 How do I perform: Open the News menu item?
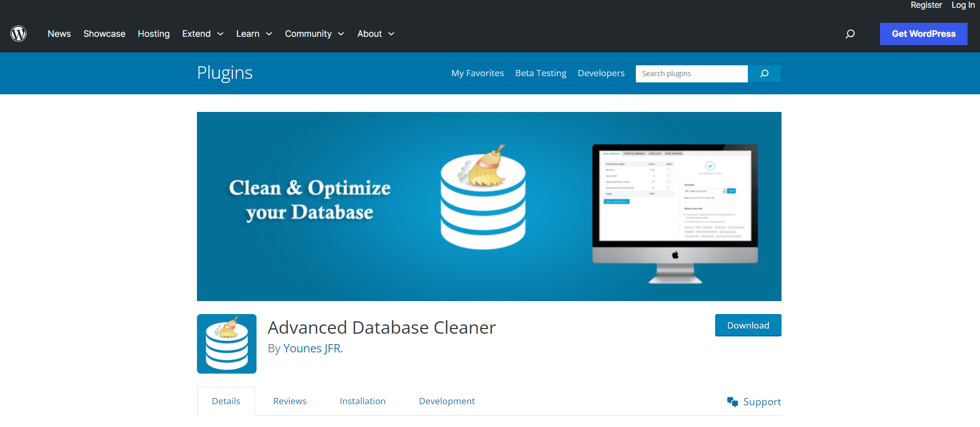point(59,34)
